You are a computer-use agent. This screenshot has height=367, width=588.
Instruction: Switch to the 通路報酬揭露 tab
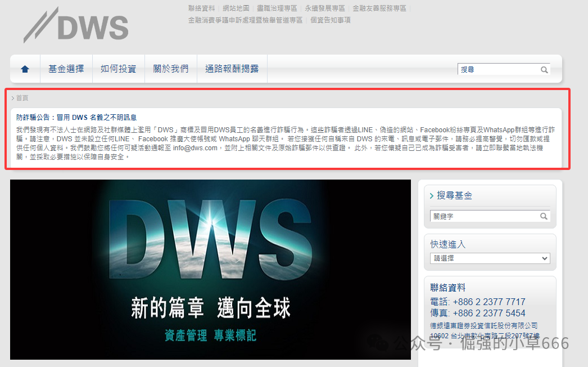pyautogui.click(x=232, y=69)
